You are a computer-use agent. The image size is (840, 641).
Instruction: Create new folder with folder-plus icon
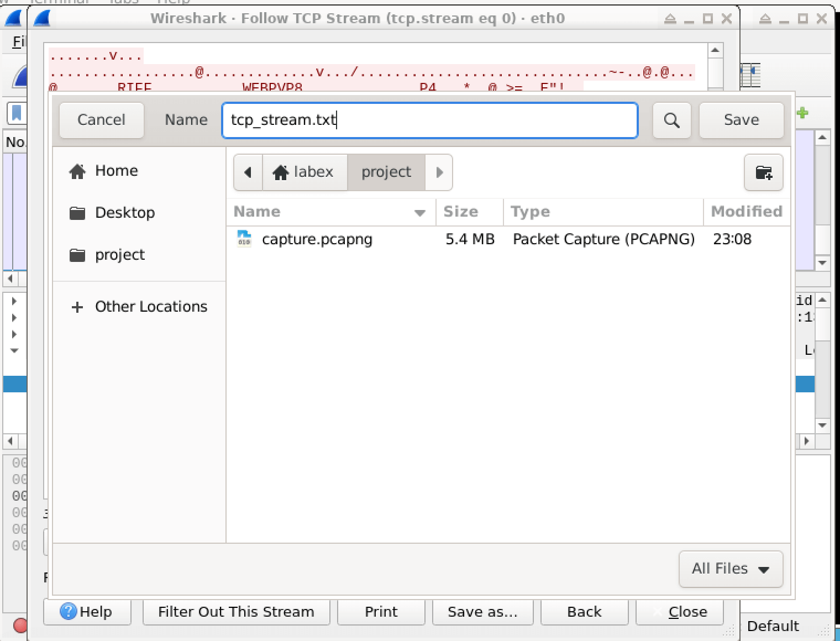point(763,172)
